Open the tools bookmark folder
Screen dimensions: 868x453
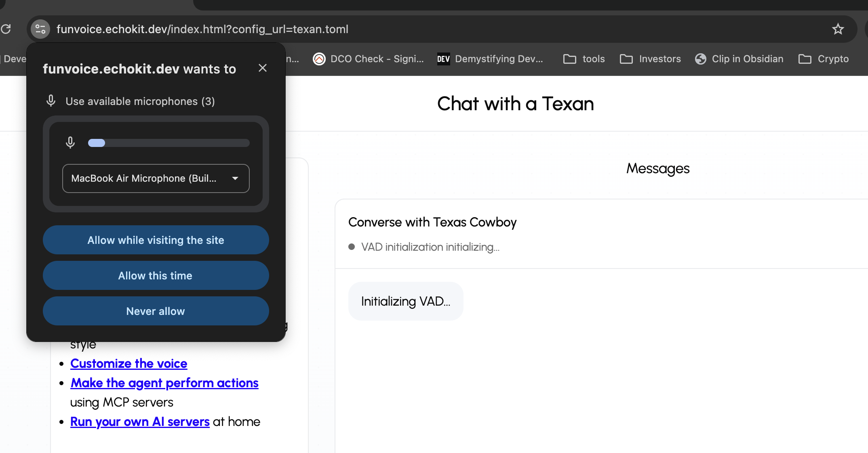(x=584, y=59)
